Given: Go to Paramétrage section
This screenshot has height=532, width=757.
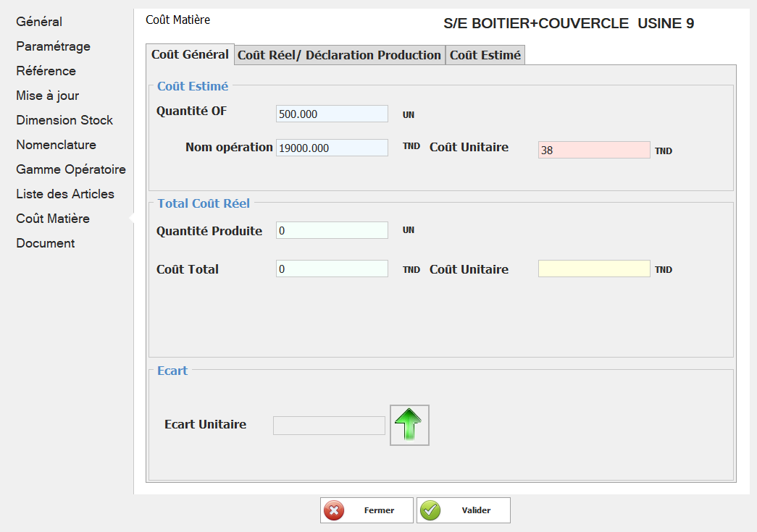Looking at the screenshot, I should point(53,46).
